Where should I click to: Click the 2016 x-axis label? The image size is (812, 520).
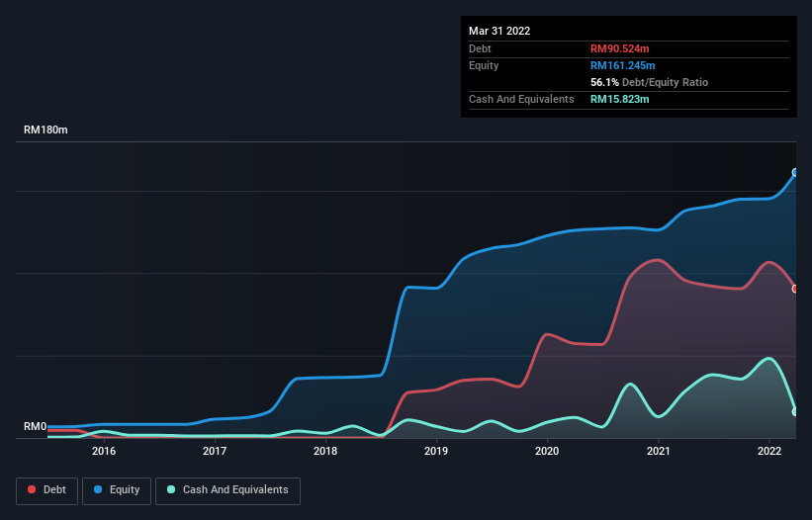[104, 451]
